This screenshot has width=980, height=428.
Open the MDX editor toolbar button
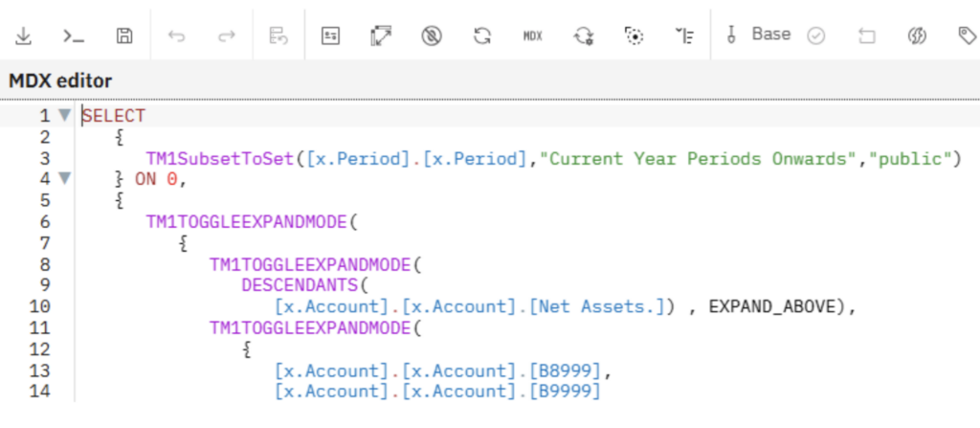point(533,35)
